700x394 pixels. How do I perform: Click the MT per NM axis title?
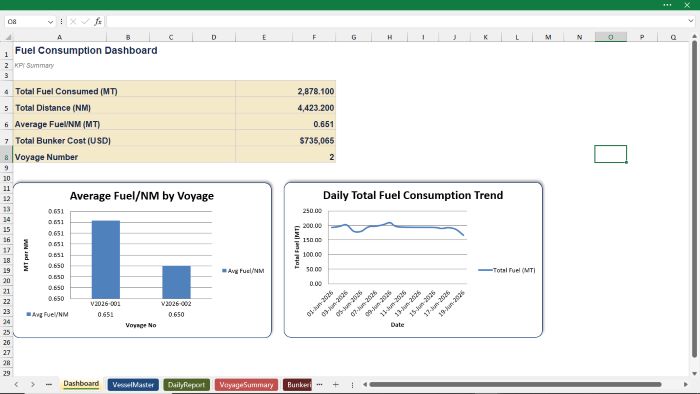[x=26, y=255]
